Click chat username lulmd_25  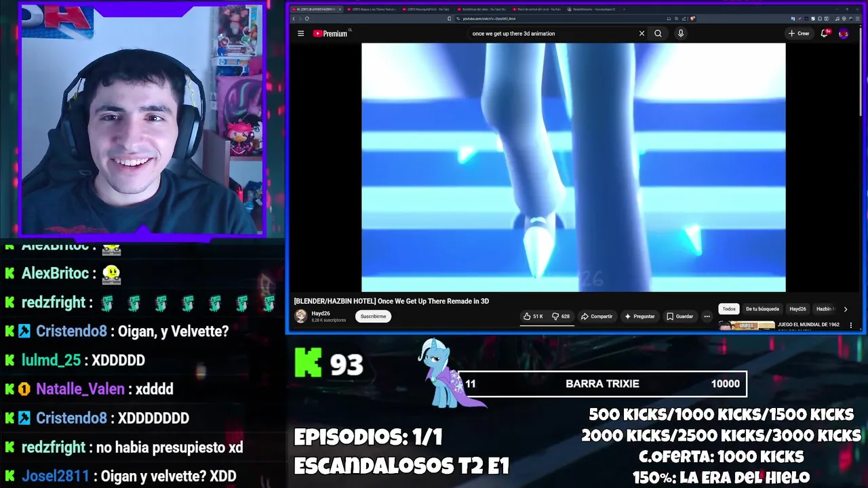point(51,361)
